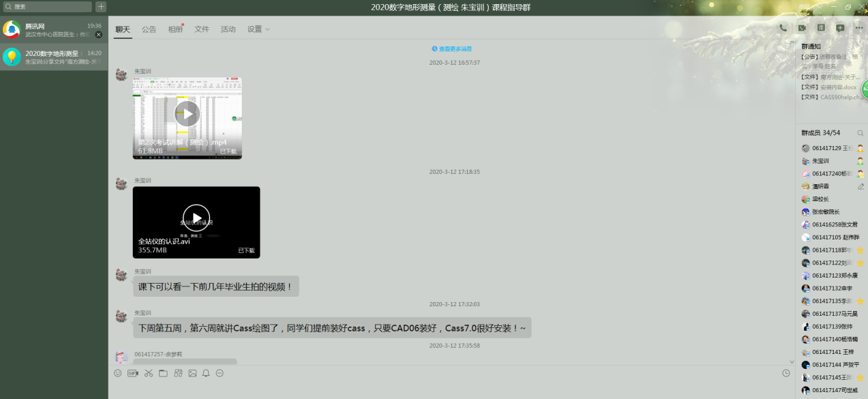Viewport: 868px width, 399px height.
Task: Start a group voice call
Action: 783,28
